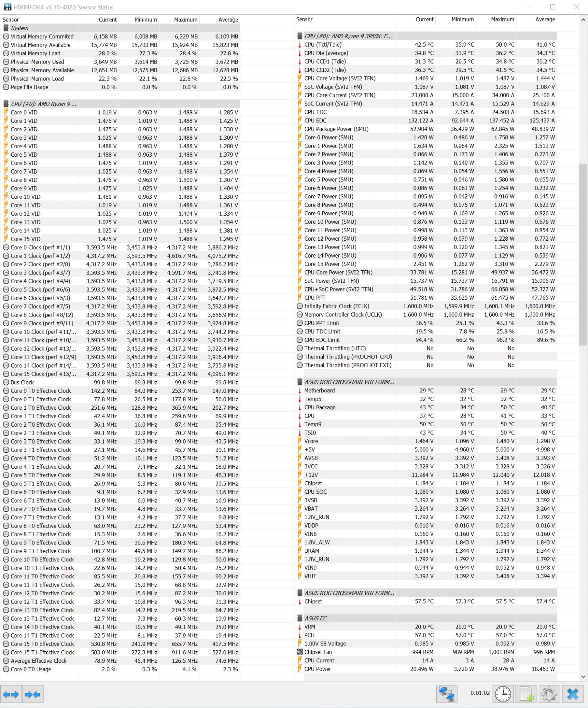This screenshot has width=588, height=708.
Task: Select the Core 15 Power (SMU) row
Action: coord(426,264)
